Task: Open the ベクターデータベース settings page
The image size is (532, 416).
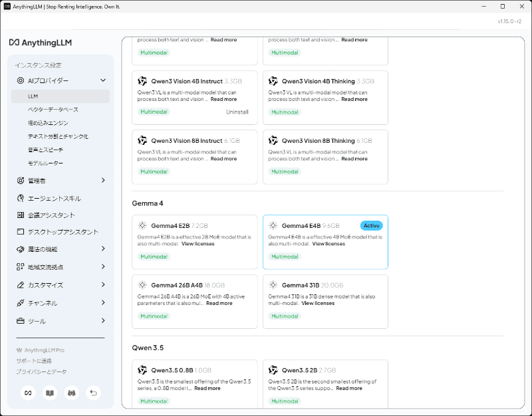Action: coord(53,110)
